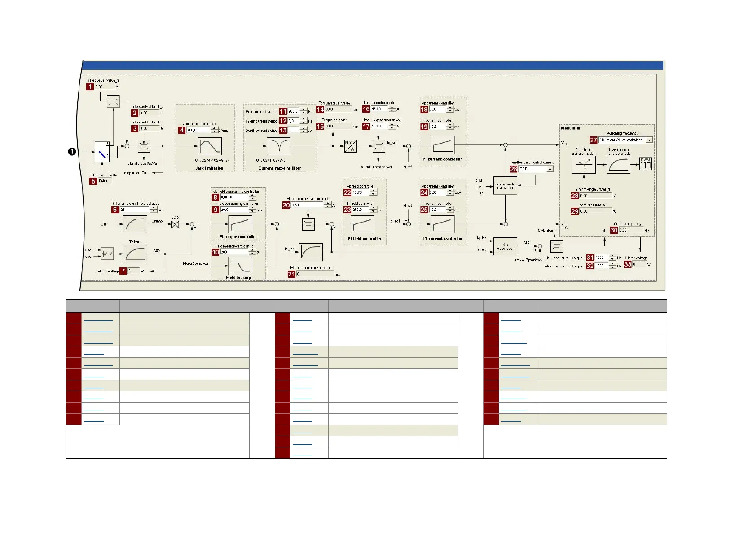
Task: Increase the Max. accel. alteration value
Action: pos(215,128)
